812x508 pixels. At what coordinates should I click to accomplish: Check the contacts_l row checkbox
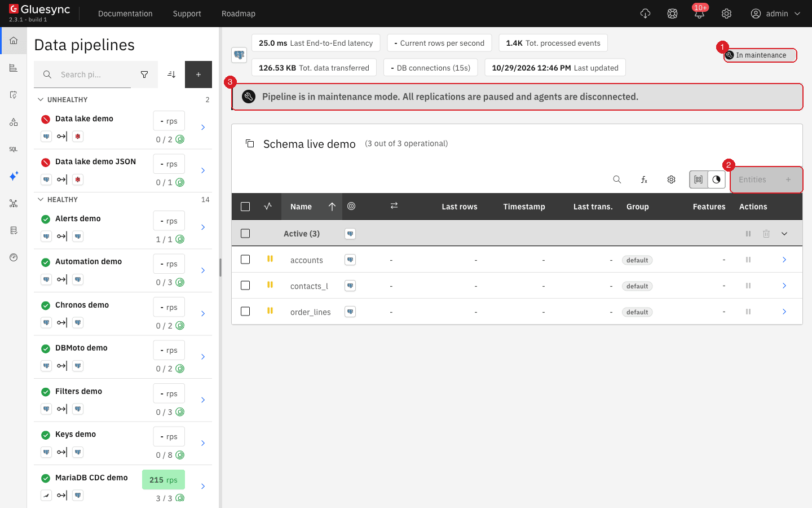click(245, 286)
